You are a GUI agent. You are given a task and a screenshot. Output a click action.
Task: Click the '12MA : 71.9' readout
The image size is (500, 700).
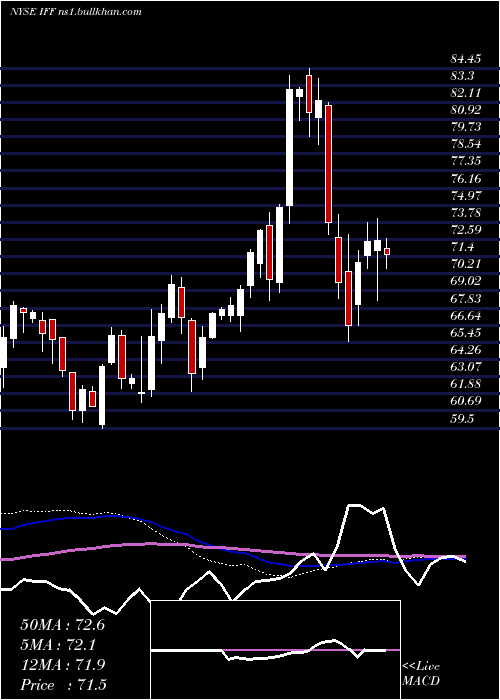(62, 665)
